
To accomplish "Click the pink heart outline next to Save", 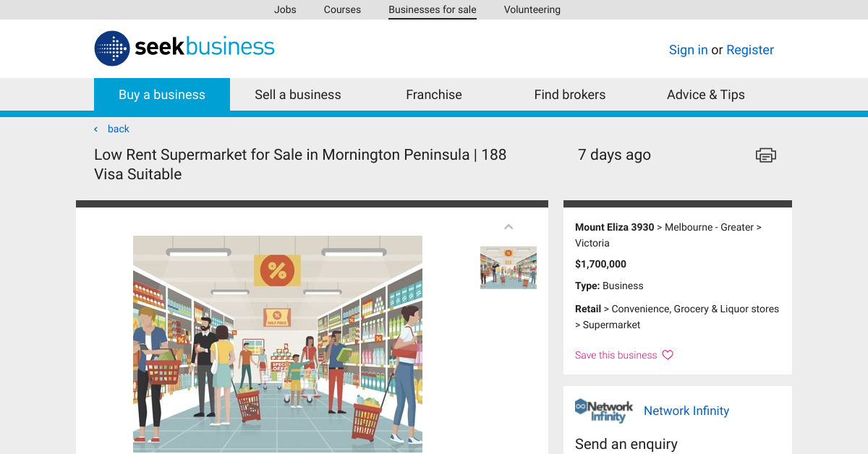I will [666, 355].
